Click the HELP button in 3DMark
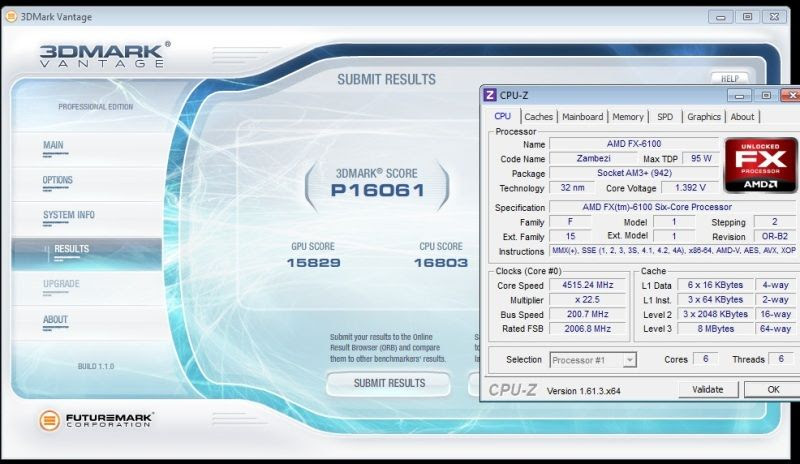Screen dimensions: 800x464 click(x=730, y=79)
